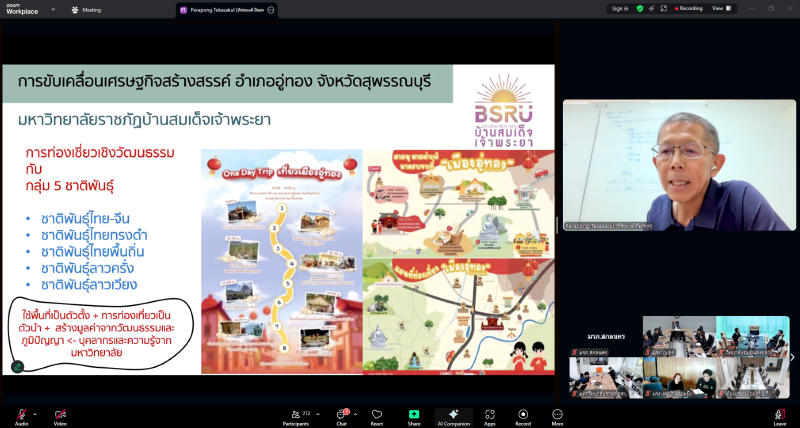Screen dimensions: 800x428
Task: Click the Leave meeting button
Action: pos(779,415)
